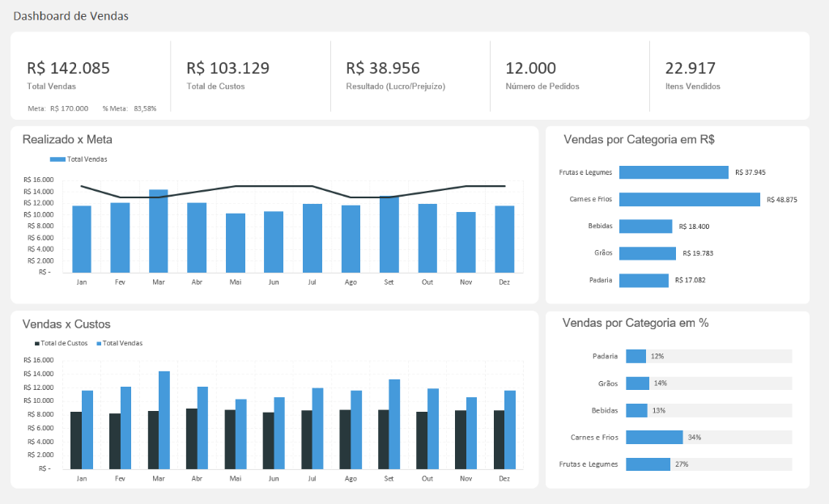The width and height of the screenshot is (829, 504).
Task: Click the R$ 38.956 Resultado value
Action: point(383,69)
